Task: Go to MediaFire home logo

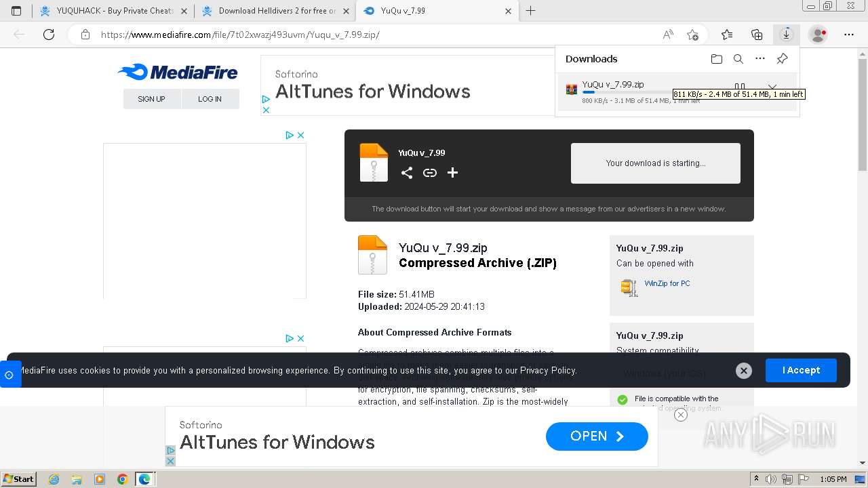Action: click(x=177, y=72)
